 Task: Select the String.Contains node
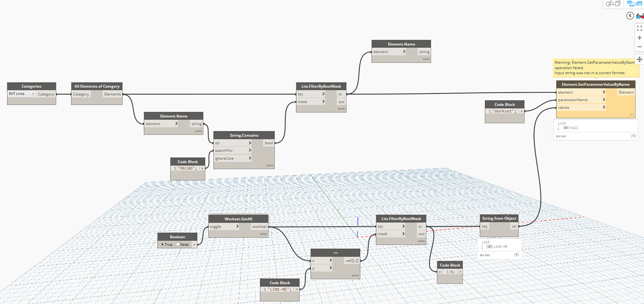pos(243,135)
